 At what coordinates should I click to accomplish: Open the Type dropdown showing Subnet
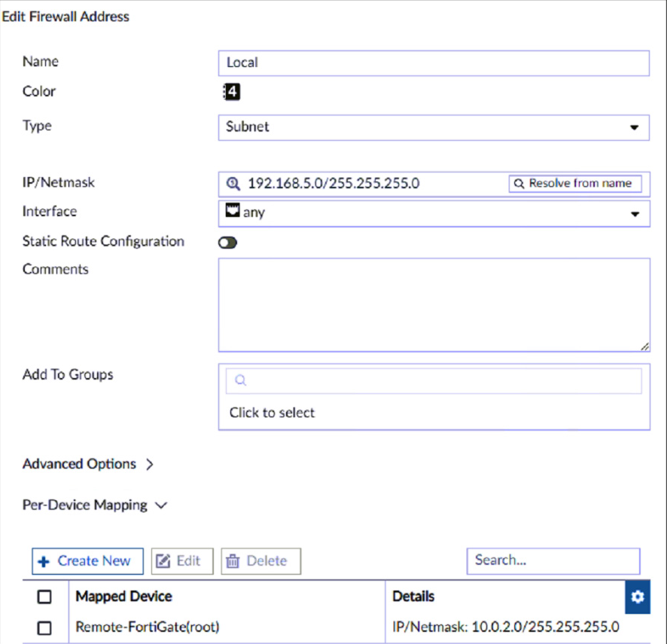click(433, 127)
